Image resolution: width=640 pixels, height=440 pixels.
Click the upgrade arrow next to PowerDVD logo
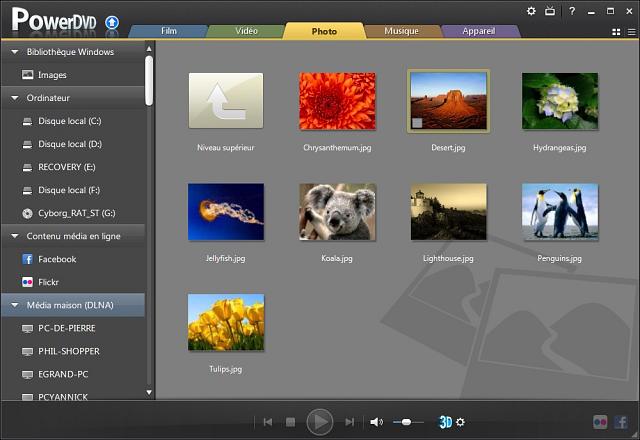pyautogui.click(x=112, y=21)
